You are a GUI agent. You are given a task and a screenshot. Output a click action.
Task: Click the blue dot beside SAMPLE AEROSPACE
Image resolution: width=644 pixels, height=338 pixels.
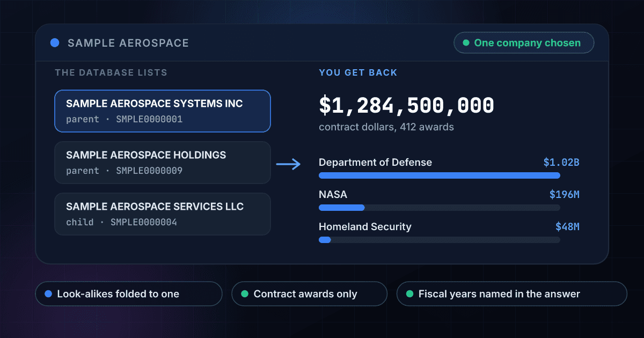coord(54,43)
